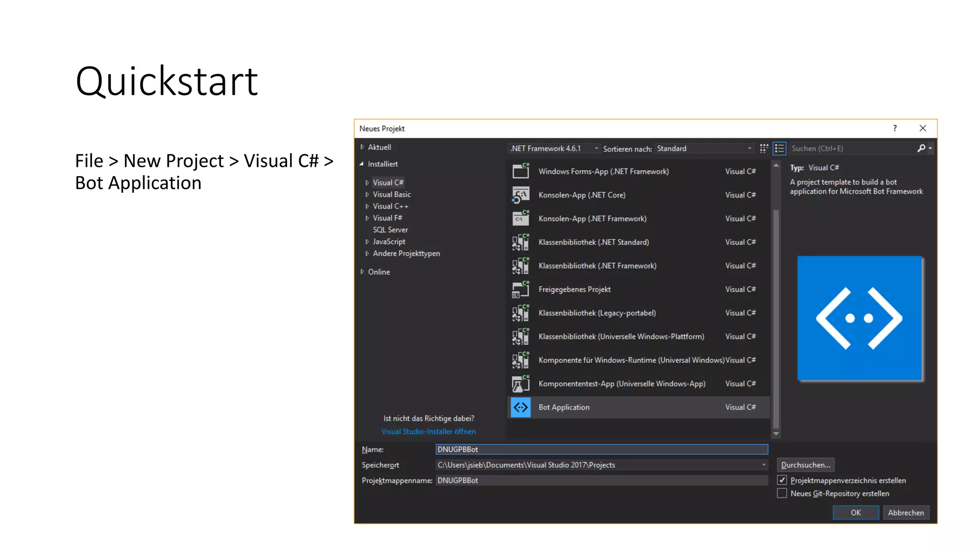The width and height of the screenshot is (980, 551).
Task: Close the Neues Projekt dialog
Action: 923,128
